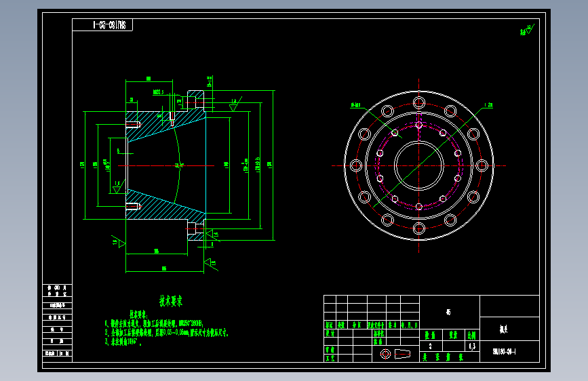The width and height of the screenshot is (588, 381).
Task: Click drawing number SMJ160-C3-1 in title block
Action: click(504, 352)
